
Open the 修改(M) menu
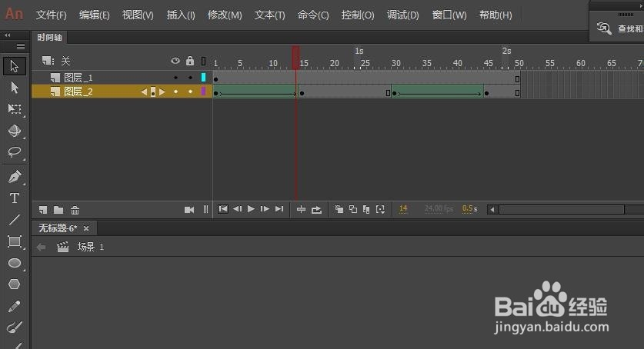(x=225, y=15)
